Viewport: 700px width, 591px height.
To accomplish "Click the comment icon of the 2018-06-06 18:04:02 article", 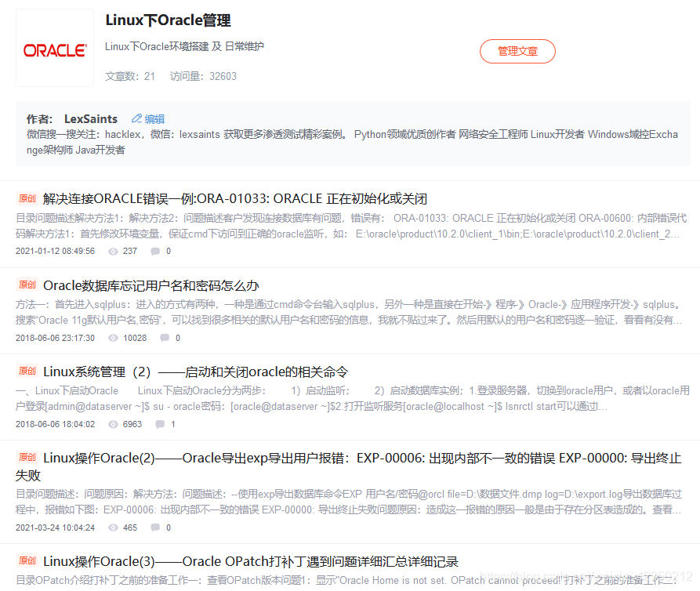I will (x=160, y=424).
